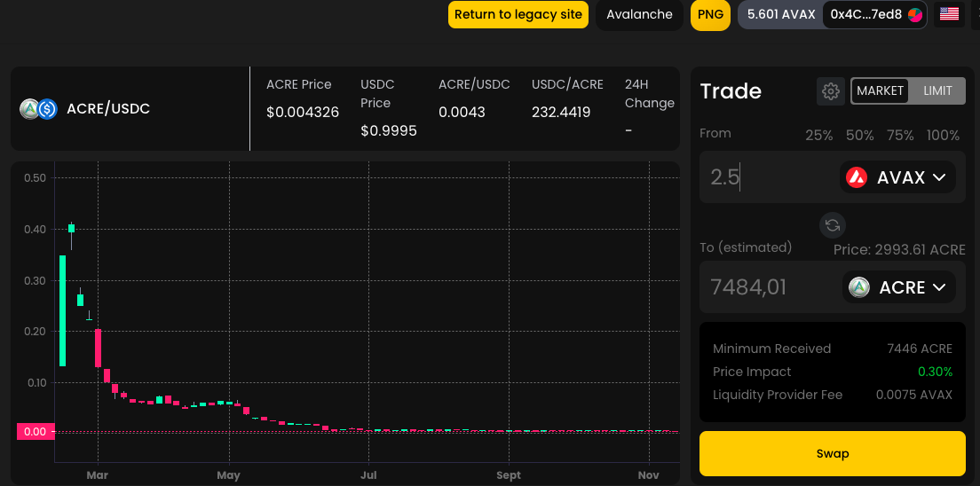Click the swap direction arrows icon

click(x=833, y=225)
